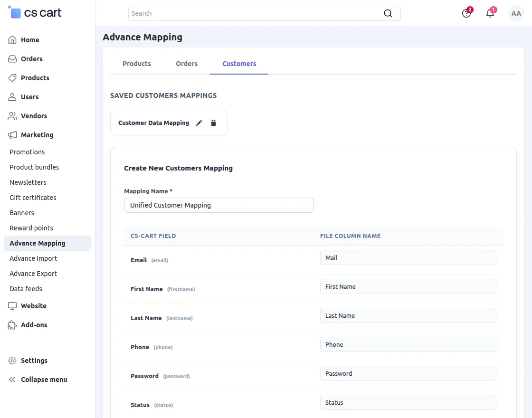Click the Phone (phone) field label
532x418 pixels.
[x=152, y=347]
